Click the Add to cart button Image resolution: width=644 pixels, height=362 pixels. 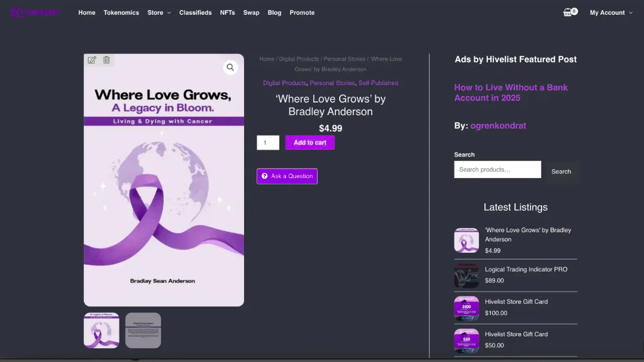(x=310, y=142)
